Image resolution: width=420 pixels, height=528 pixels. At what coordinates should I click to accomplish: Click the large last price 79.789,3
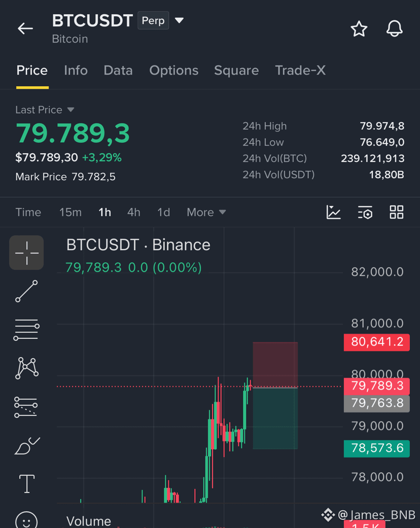coord(73,133)
